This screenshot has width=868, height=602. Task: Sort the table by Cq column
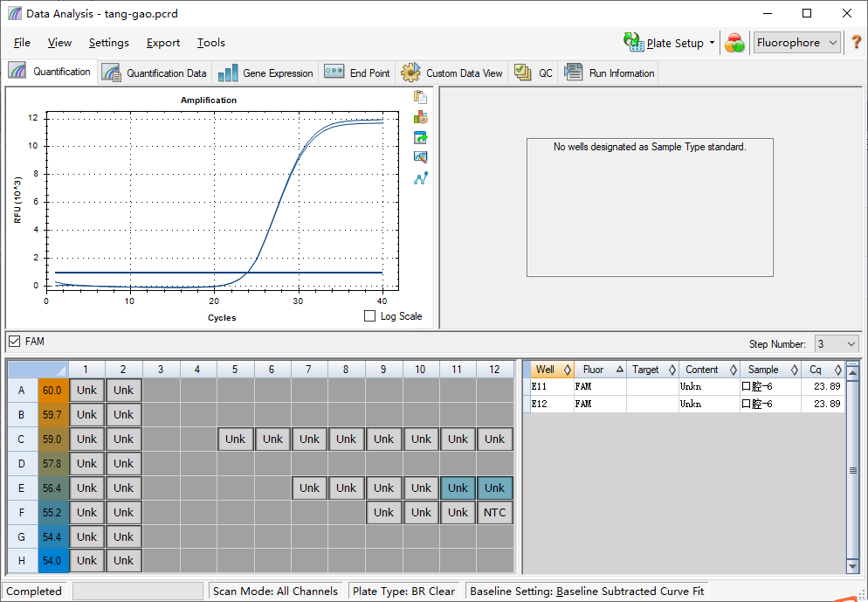pos(823,370)
